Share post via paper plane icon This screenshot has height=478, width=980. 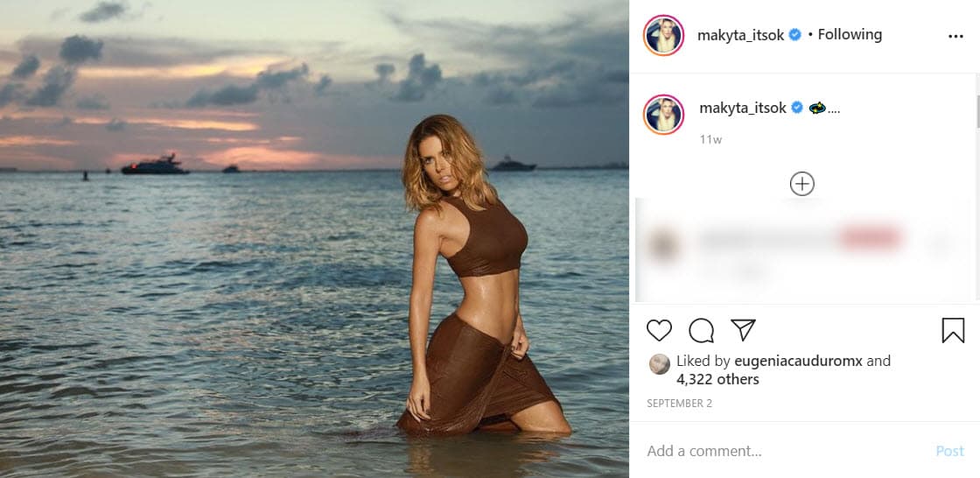coord(743,330)
